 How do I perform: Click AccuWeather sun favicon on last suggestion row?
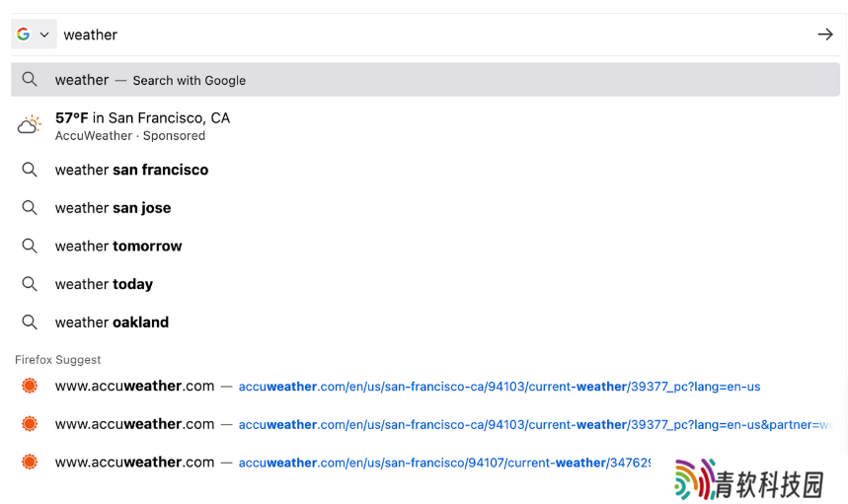pyautogui.click(x=30, y=462)
